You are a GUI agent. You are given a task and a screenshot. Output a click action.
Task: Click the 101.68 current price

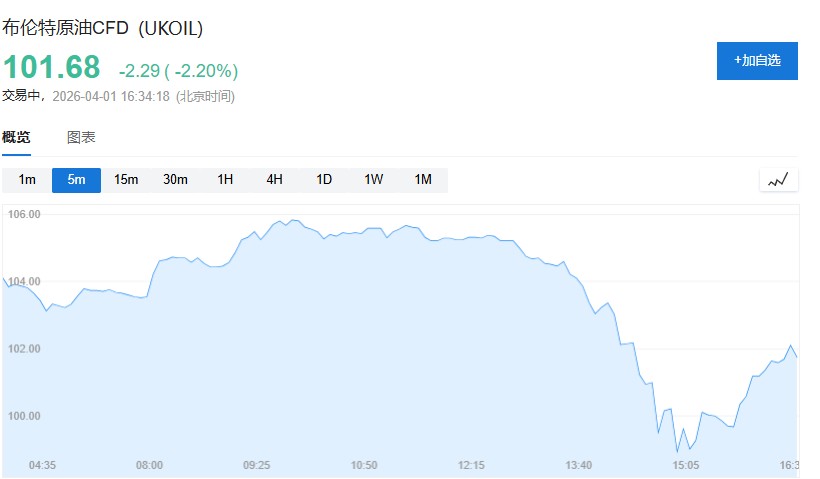point(52,68)
